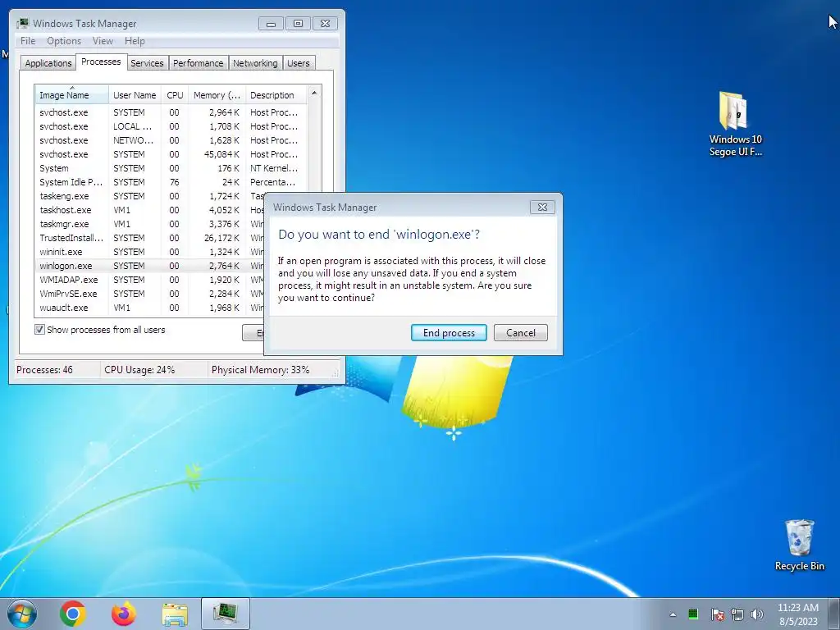The height and width of the screenshot is (630, 840).
Task: Click green CPU meter tray icon
Action: [x=692, y=614]
